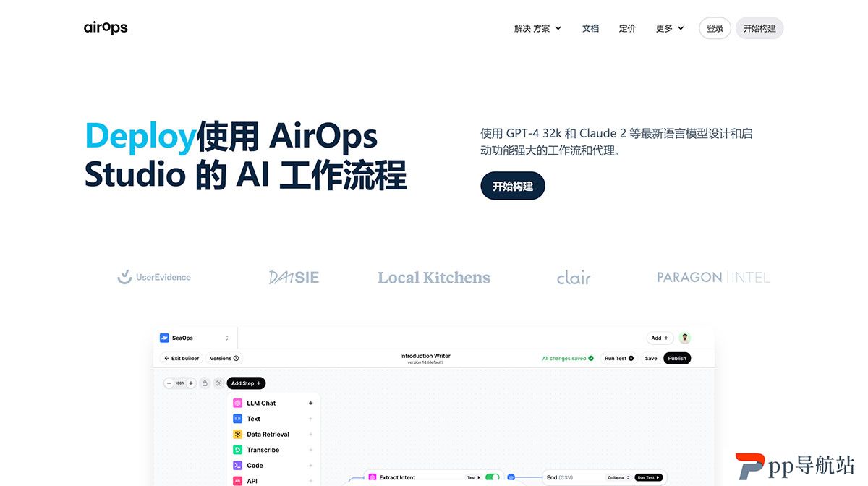Click the UserEvidence logo
Viewport: 868px width, 486px height.
click(x=154, y=277)
